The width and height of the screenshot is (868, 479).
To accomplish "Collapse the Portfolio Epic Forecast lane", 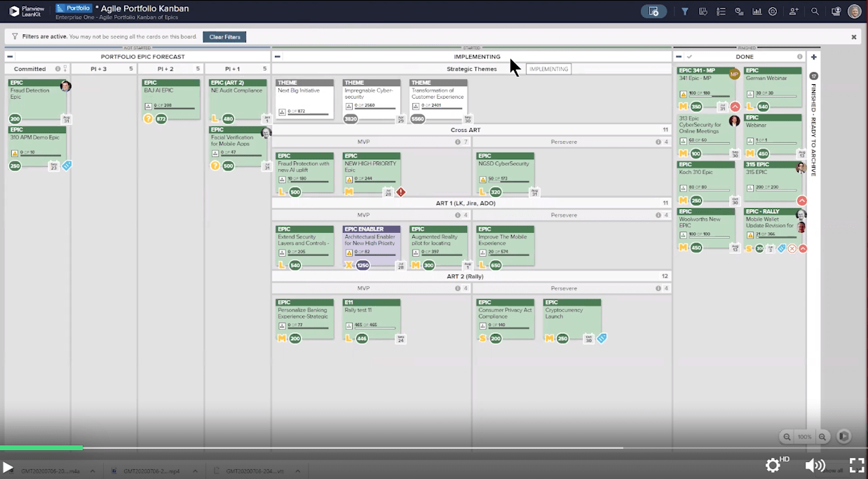I will click(x=9, y=57).
